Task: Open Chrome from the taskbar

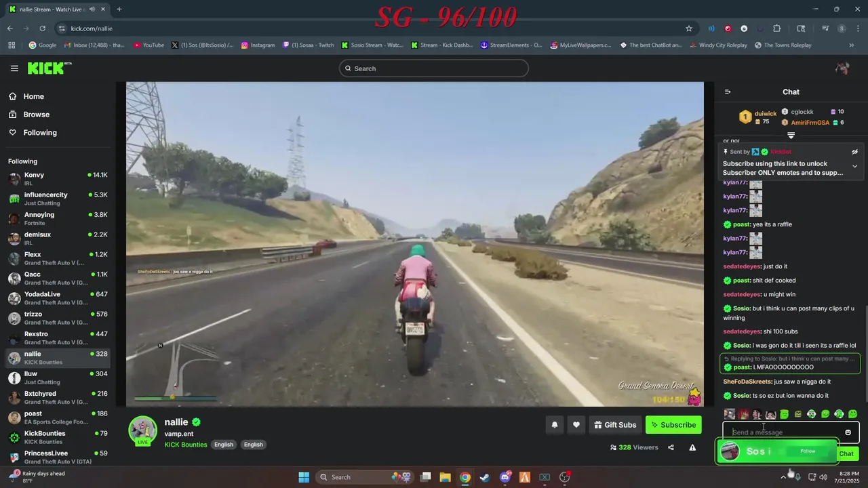Action: 465,477
